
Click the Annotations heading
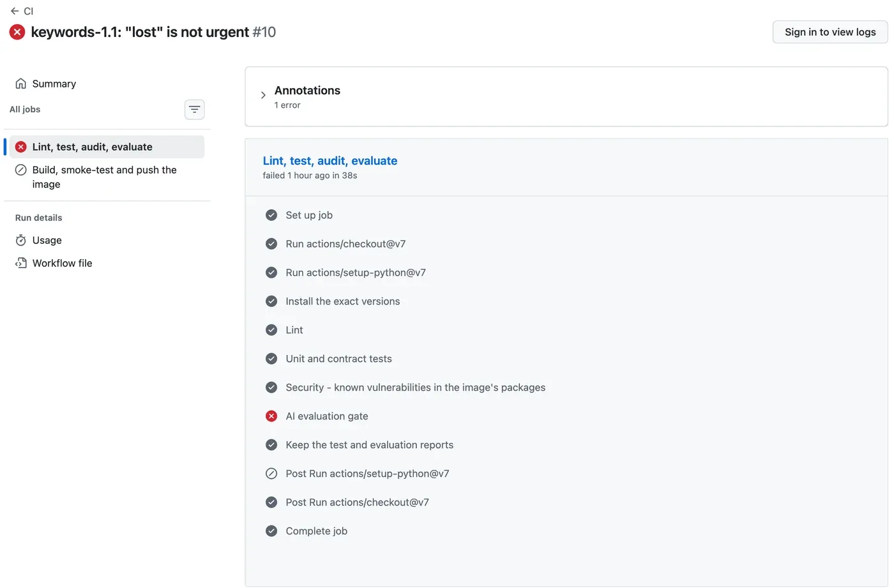point(307,91)
